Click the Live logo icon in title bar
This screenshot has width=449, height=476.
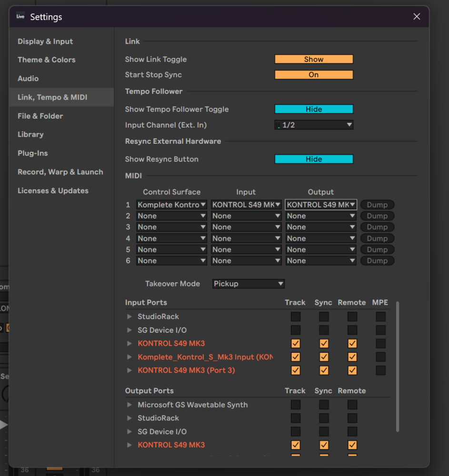click(20, 17)
